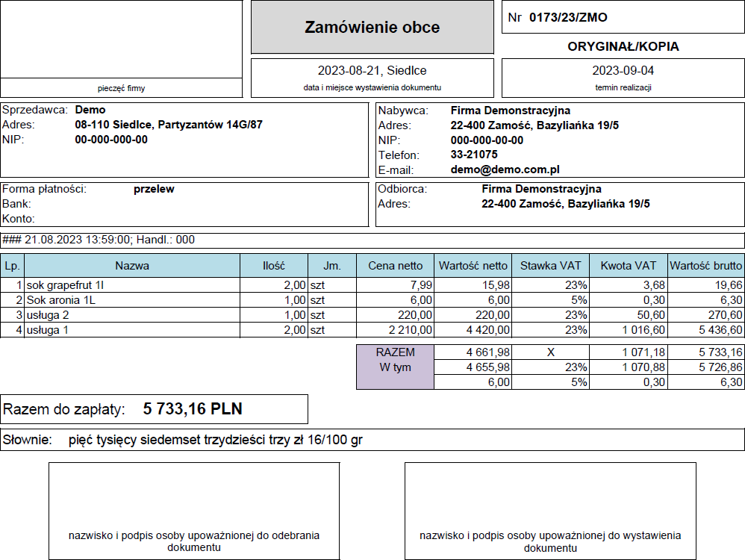Click the signature box for document issuer
The image size is (745, 560).
click(550, 511)
